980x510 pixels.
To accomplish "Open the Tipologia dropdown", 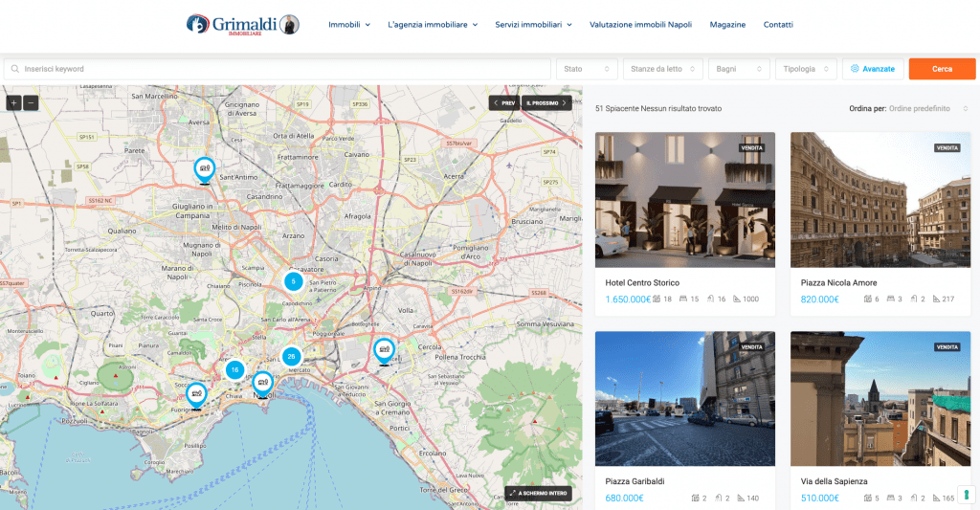I will (806, 69).
